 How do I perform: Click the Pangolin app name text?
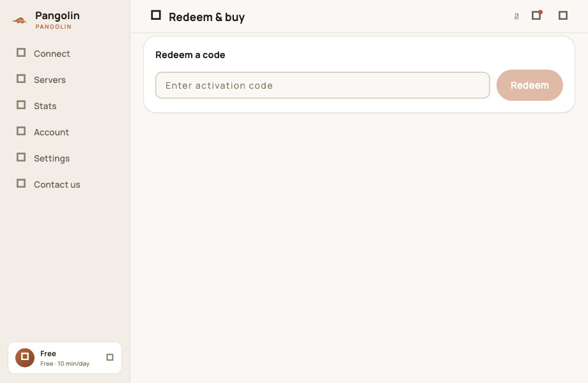pos(58,16)
